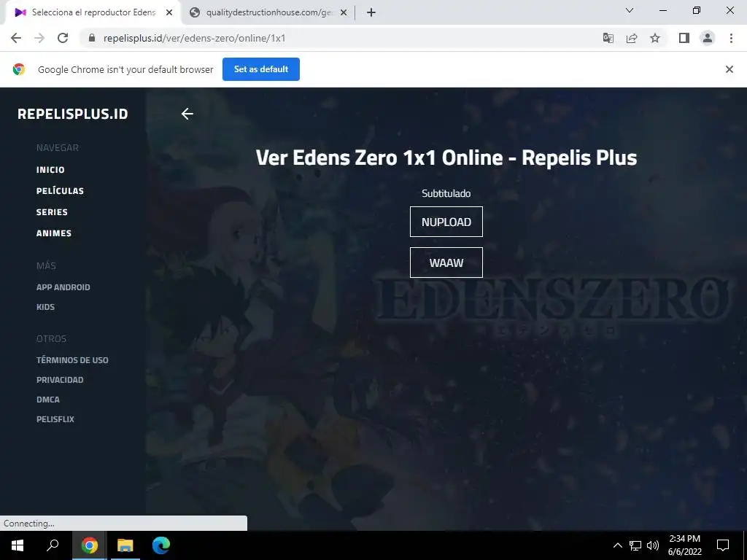Open DMCA link
This screenshot has height=560, width=747.
pos(48,400)
